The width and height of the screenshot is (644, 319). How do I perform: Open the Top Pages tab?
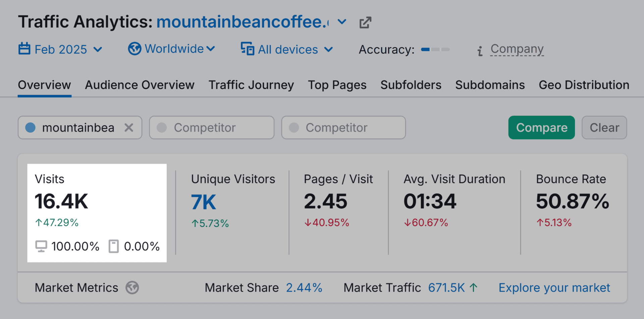coord(337,85)
